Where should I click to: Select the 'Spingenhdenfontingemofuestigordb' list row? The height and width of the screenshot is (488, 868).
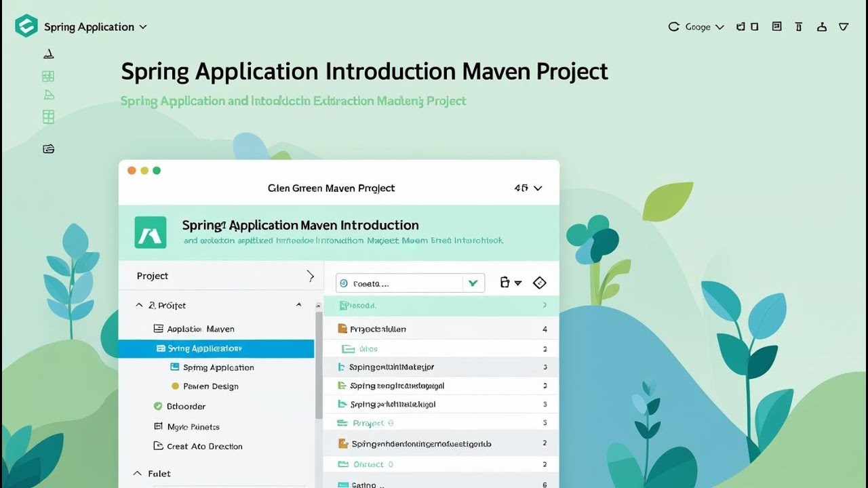click(x=441, y=444)
